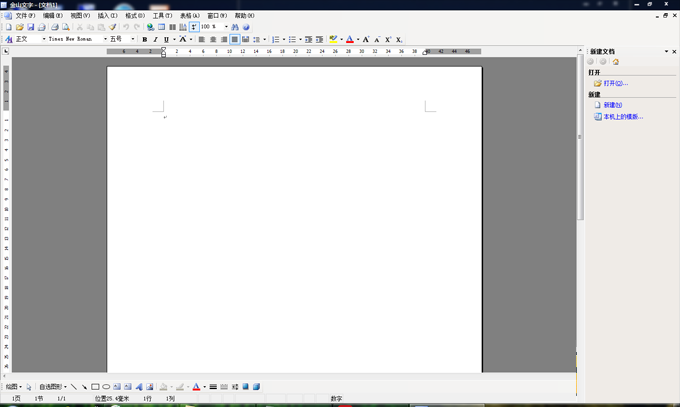The image size is (680, 407).
Task: Click the highlight color marker button
Action: coord(333,39)
